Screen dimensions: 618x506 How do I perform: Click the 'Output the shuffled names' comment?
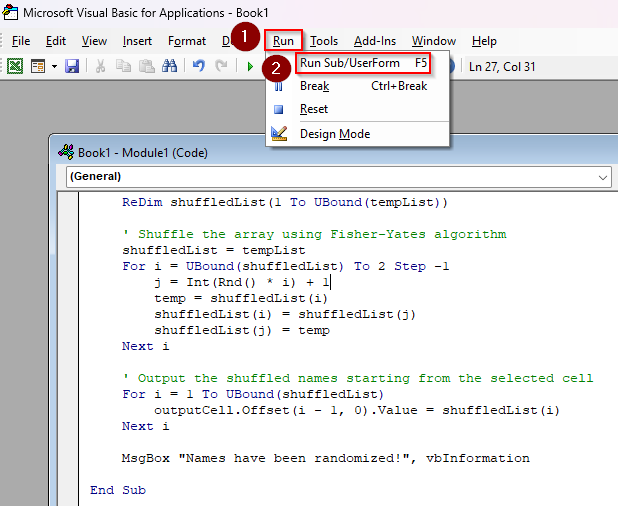tap(357, 378)
